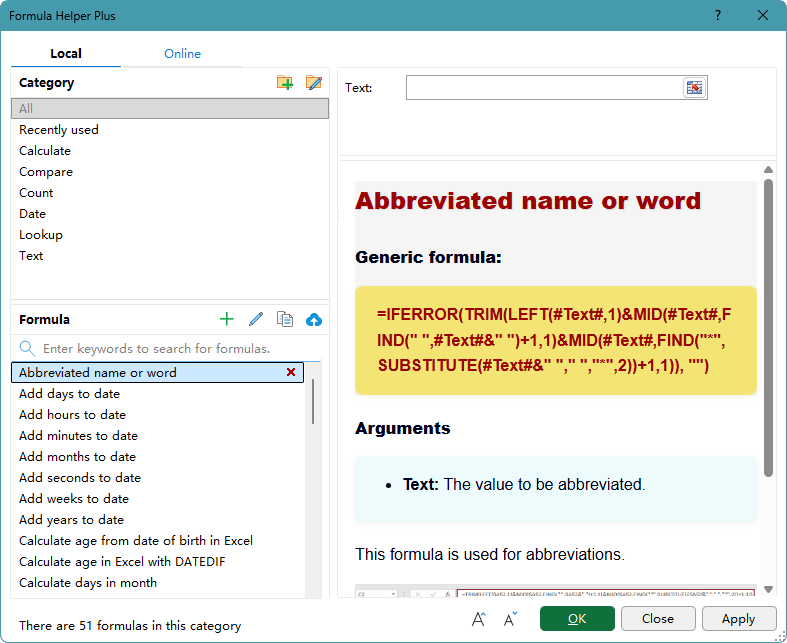Increase font size with larger A icon
The image size is (787, 643).
tap(478, 619)
